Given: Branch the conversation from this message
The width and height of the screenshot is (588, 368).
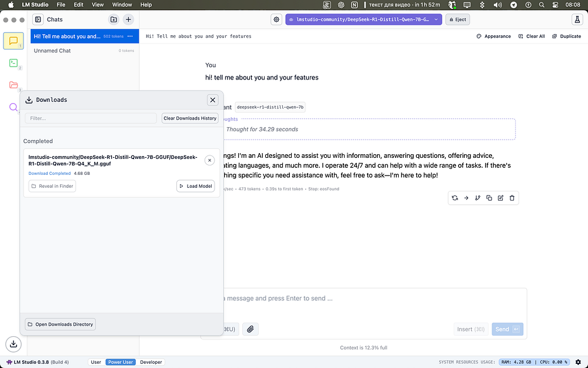Looking at the screenshot, I should point(477,198).
